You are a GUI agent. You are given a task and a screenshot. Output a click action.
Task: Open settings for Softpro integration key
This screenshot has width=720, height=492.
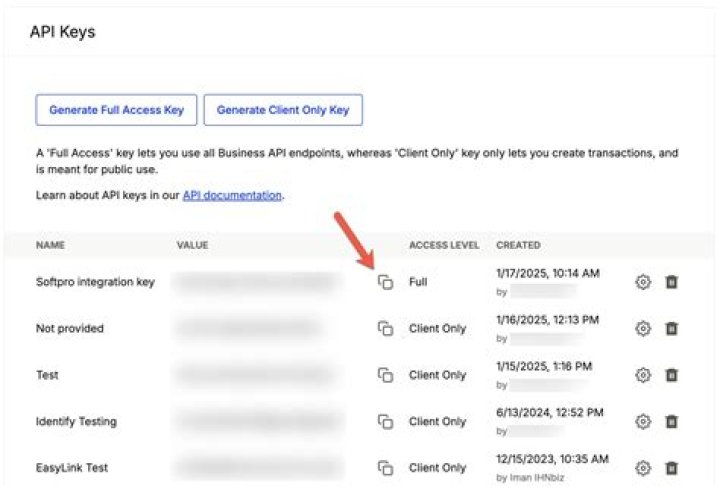point(643,282)
